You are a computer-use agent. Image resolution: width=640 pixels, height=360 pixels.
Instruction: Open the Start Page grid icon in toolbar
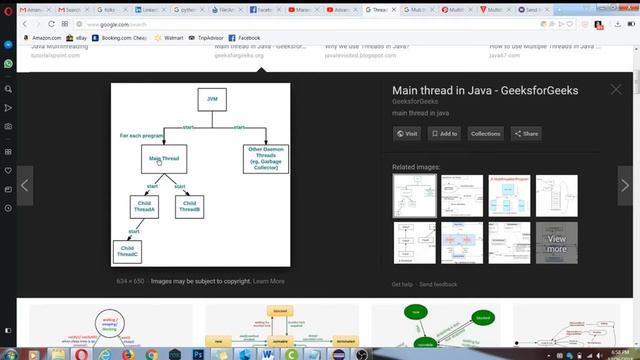tap(65, 24)
